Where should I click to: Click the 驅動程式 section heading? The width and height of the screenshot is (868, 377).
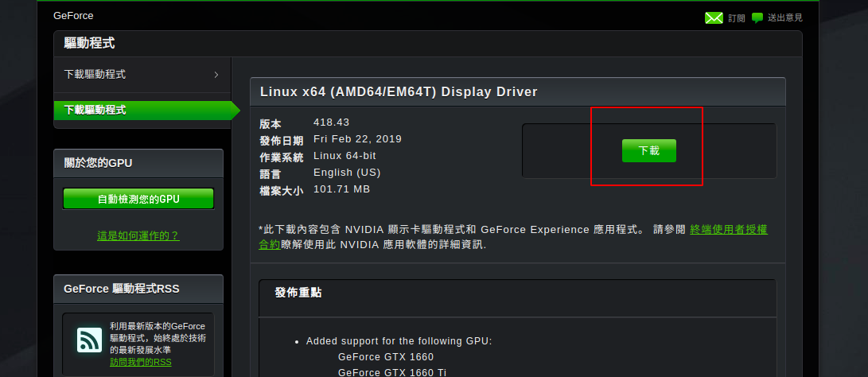click(x=90, y=43)
